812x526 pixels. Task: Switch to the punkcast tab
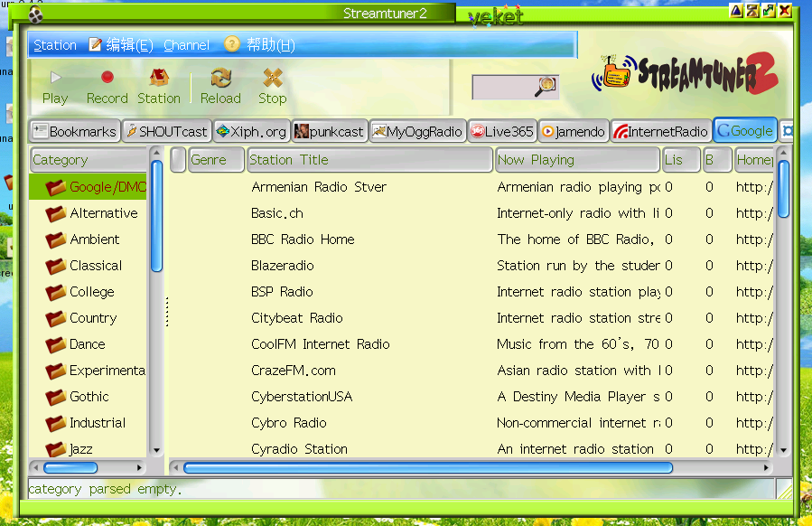330,132
